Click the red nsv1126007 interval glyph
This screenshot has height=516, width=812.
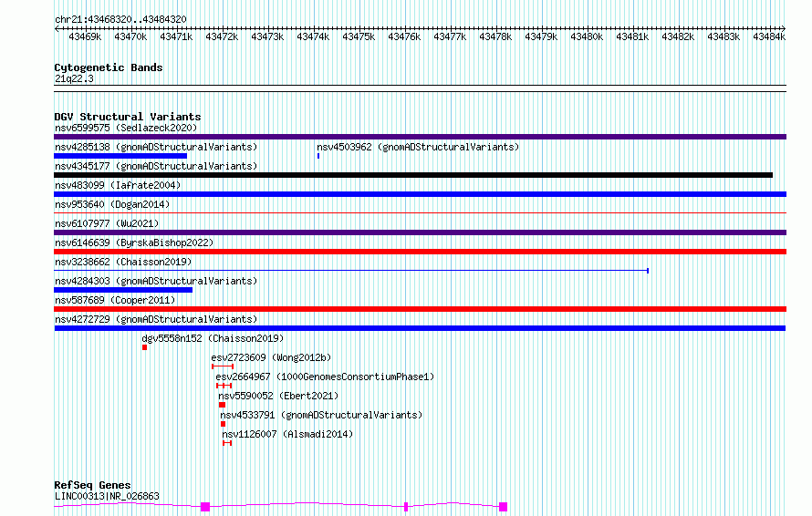pyautogui.click(x=227, y=443)
